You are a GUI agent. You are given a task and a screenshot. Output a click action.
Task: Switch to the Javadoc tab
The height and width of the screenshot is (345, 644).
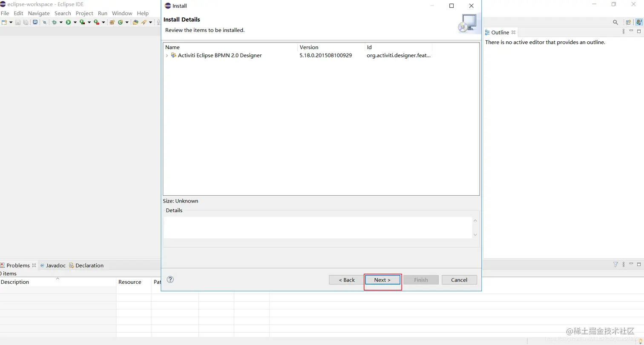(53, 265)
